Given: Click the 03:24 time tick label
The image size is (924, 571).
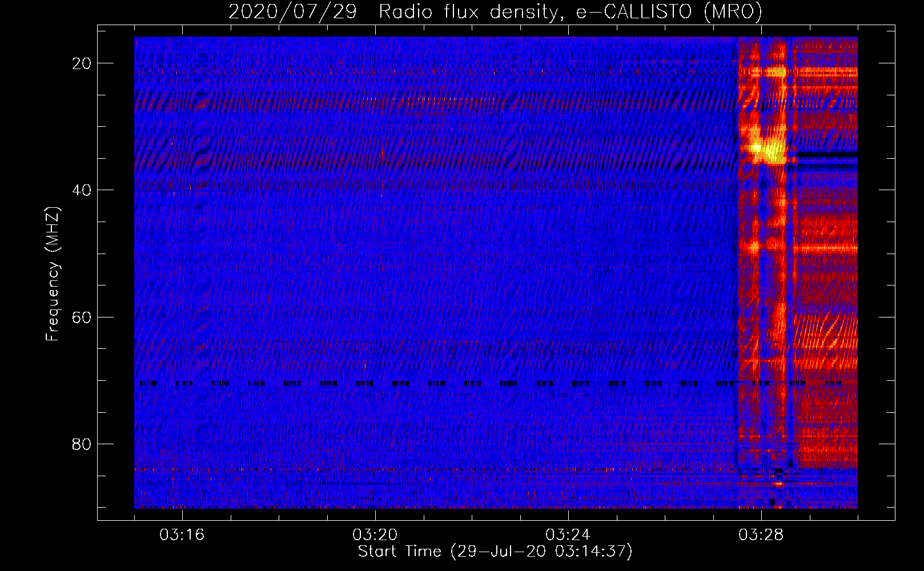Looking at the screenshot, I should [568, 535].
